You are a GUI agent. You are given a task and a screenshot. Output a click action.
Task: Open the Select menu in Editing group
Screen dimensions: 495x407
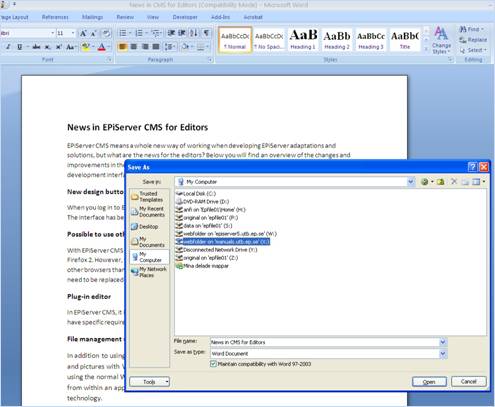tap(473, 50)
